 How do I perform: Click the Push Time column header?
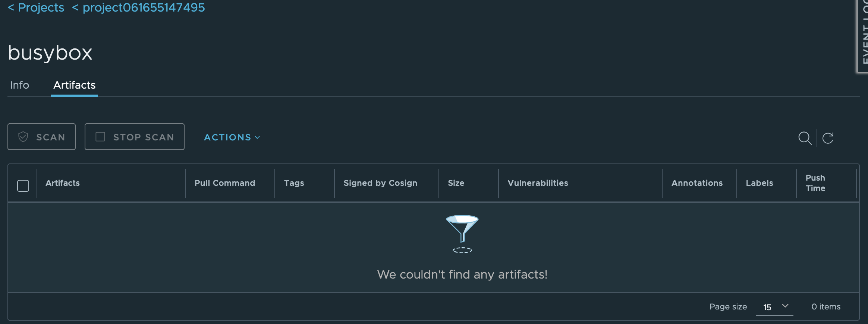click(x=815, y=183)
